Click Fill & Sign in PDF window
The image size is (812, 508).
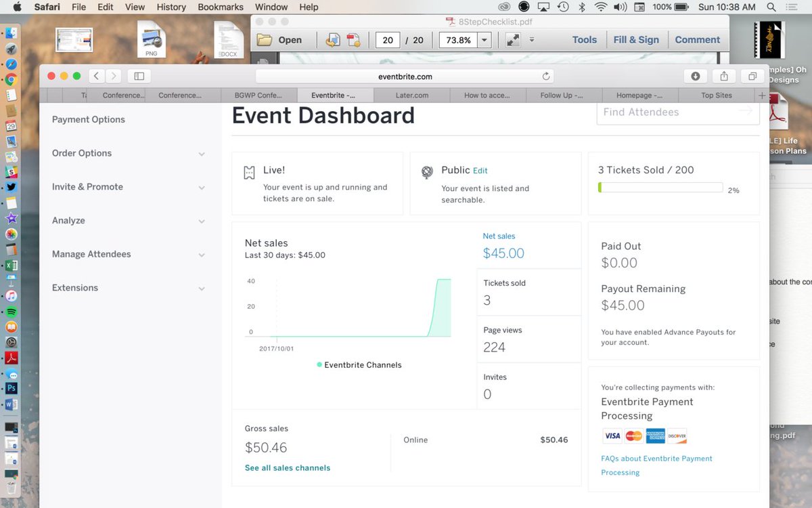pyautogui.click(x=636, y=40)
